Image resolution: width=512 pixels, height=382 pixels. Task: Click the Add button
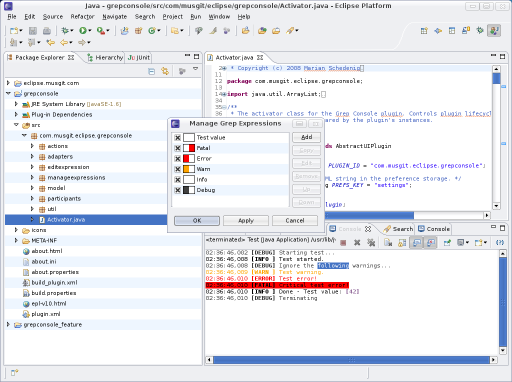click(306, 137)
